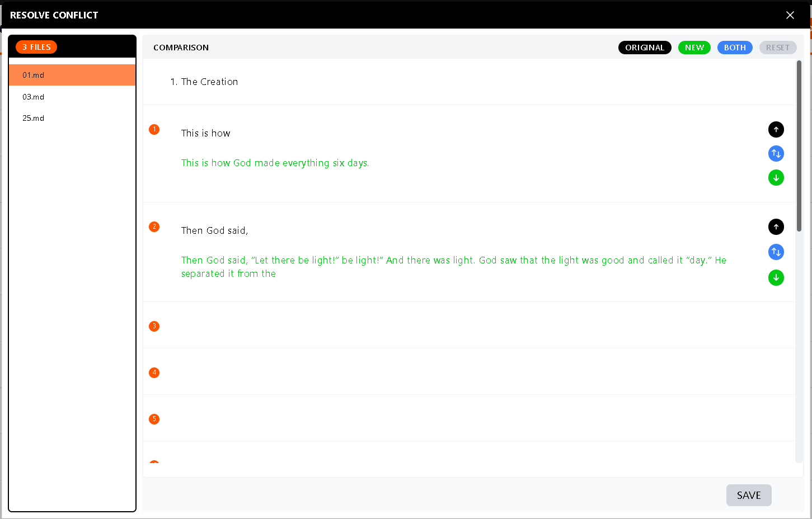812x519 pixels.
Task: Click black up arrow for conflict 1
Action: (x=776, y=130)
